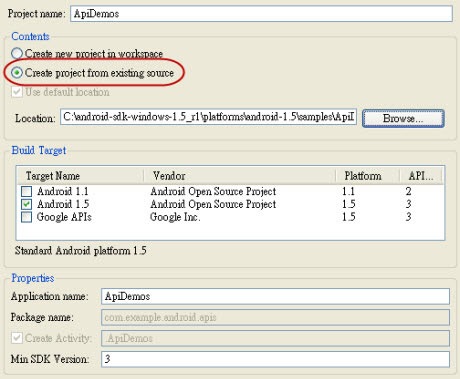This screenshot has height=379, width=460.
Task: Click the Create Activity name field
Action: 275,338
